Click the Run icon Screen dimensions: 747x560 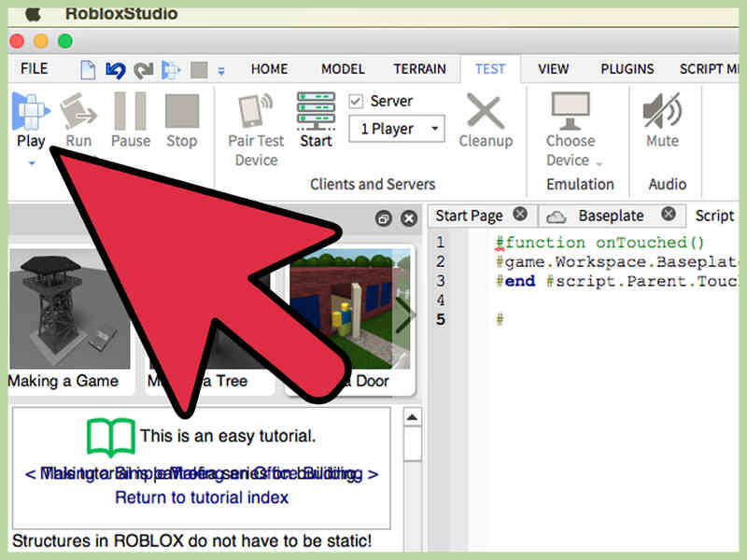[78, 111]
